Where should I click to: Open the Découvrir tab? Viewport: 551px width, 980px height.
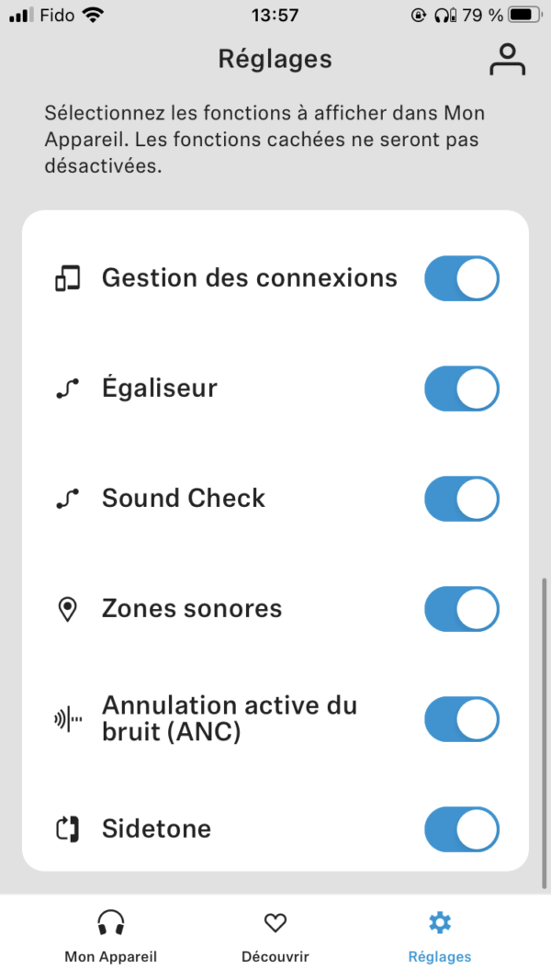click(275, 956)
